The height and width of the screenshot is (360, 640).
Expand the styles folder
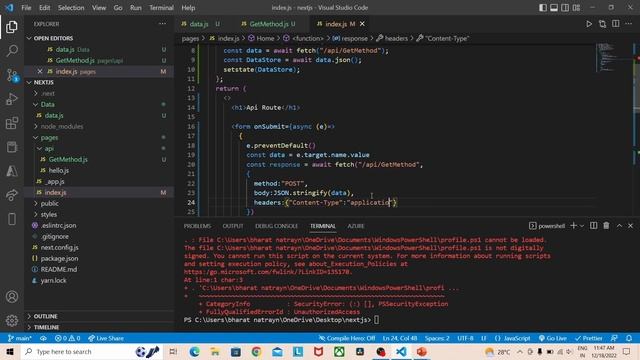pos(49,214)
